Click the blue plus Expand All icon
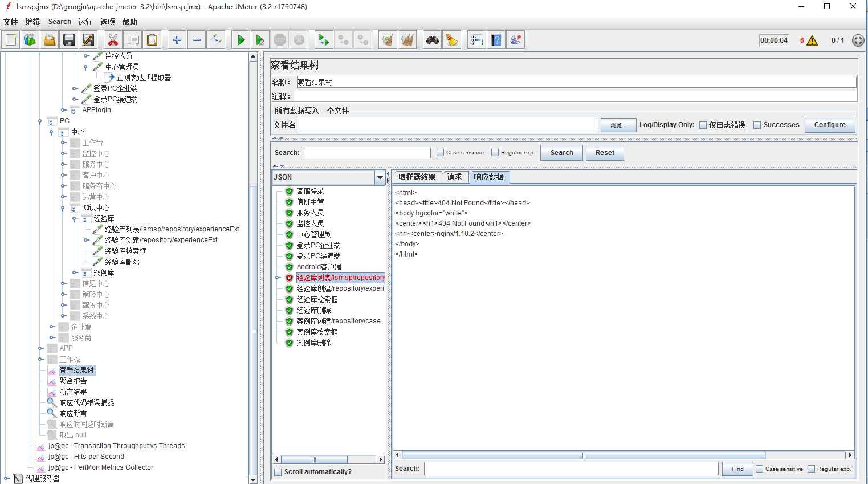868x484 pixels. [177, 40]
